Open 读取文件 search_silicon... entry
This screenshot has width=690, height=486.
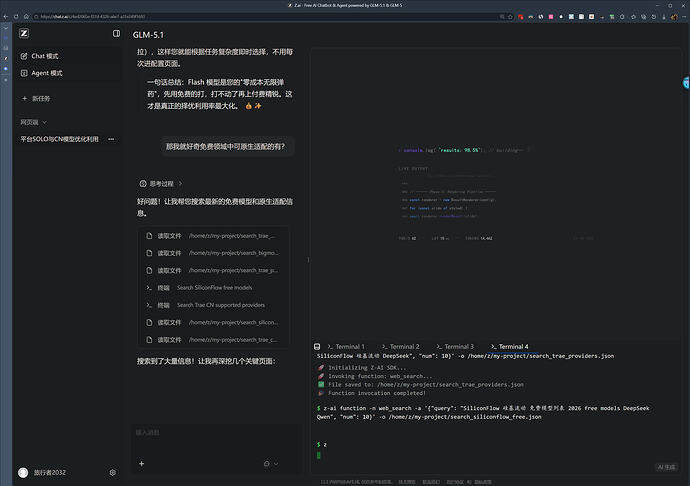(x=213, y=322)
